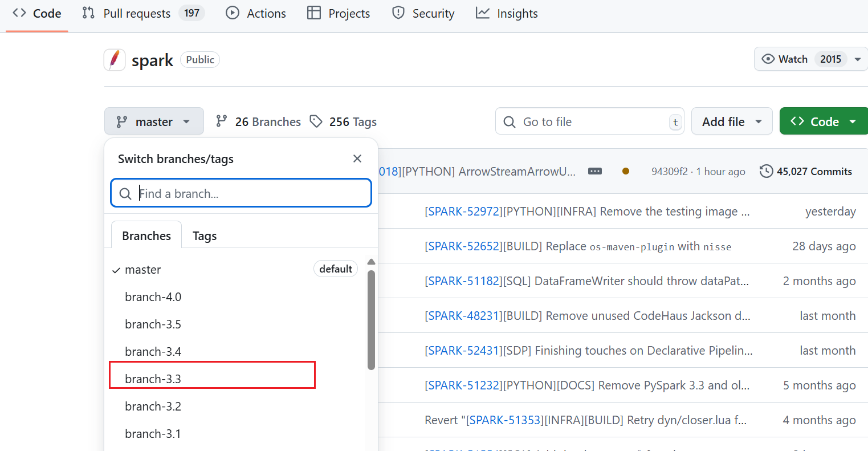Click the 197 pull requests counter
This screenshot has height=451, width=868.
(191, 13)
